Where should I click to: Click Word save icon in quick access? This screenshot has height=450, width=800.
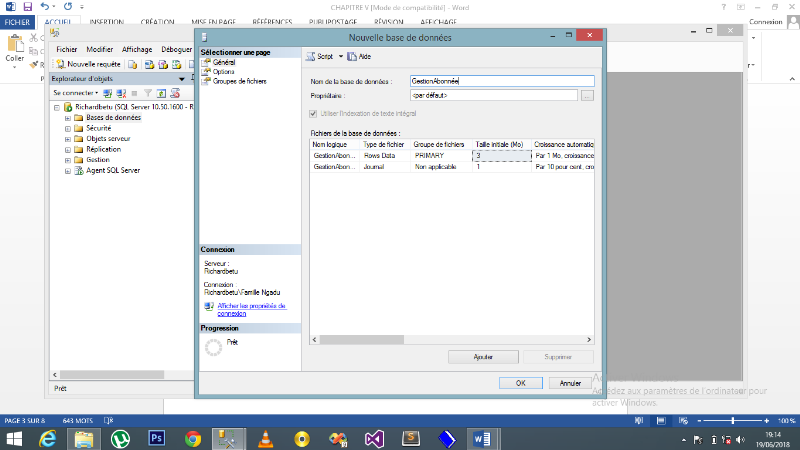(27, 7)
